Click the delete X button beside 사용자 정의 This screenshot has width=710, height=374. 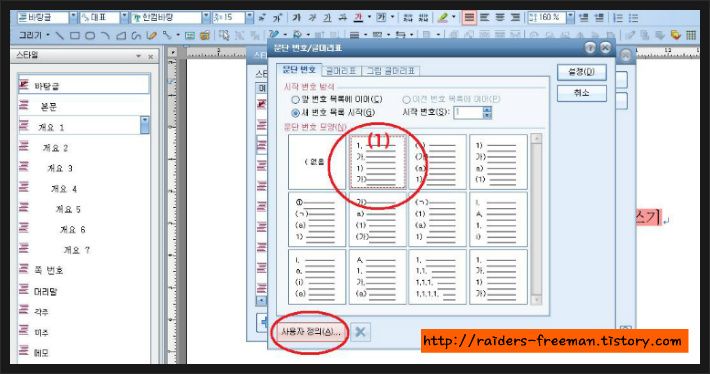click(x=360, y=332)
